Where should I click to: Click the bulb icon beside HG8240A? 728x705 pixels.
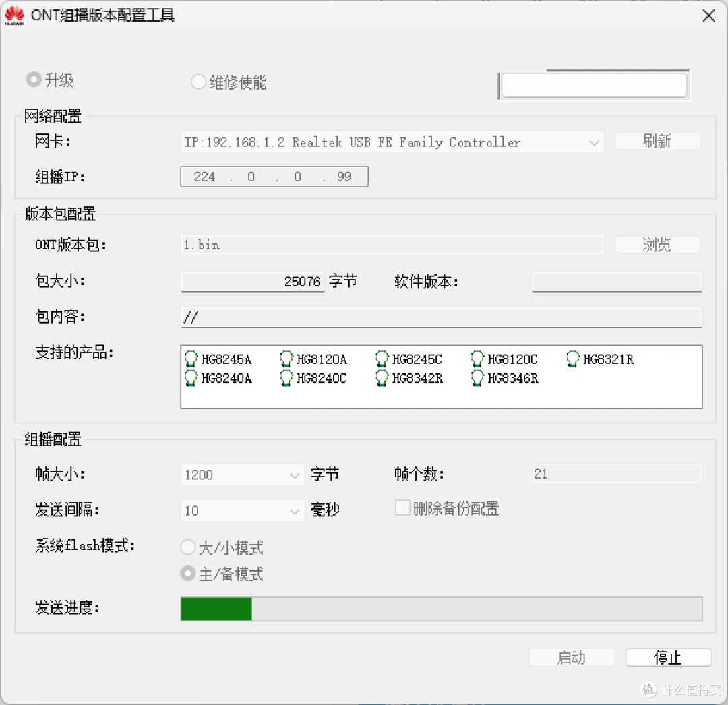coord(191,378)
